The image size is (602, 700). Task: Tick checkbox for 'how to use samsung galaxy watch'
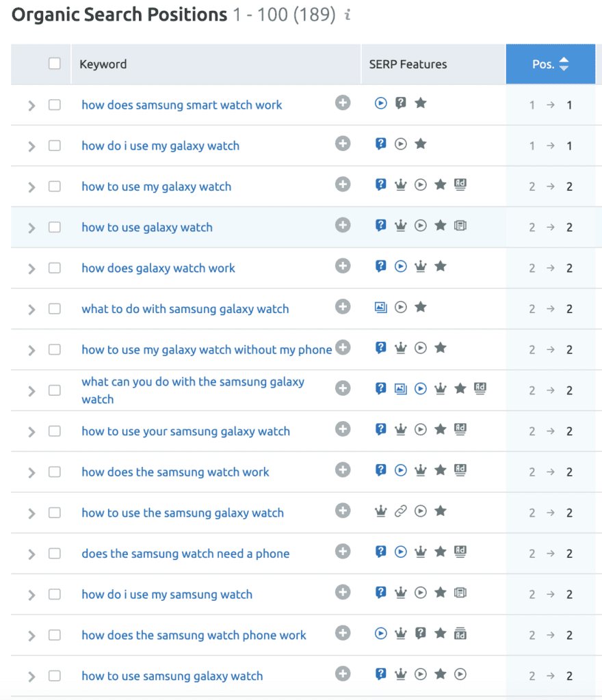click(x=55, y=676)
